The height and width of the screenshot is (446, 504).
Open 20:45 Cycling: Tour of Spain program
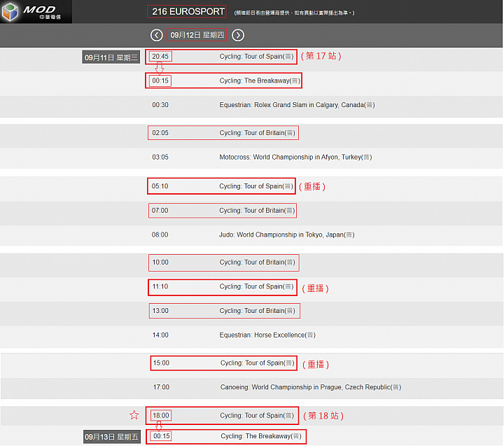pos(256,56)
